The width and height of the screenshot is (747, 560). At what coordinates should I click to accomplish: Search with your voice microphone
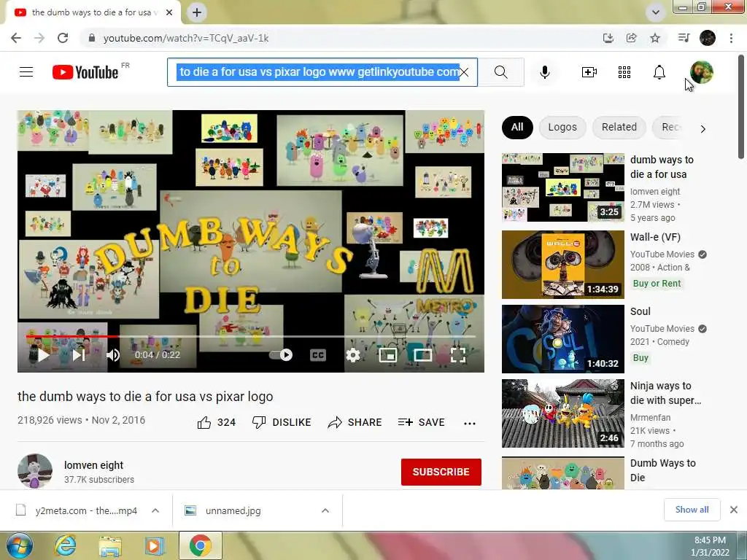click(x=545, y=72)
